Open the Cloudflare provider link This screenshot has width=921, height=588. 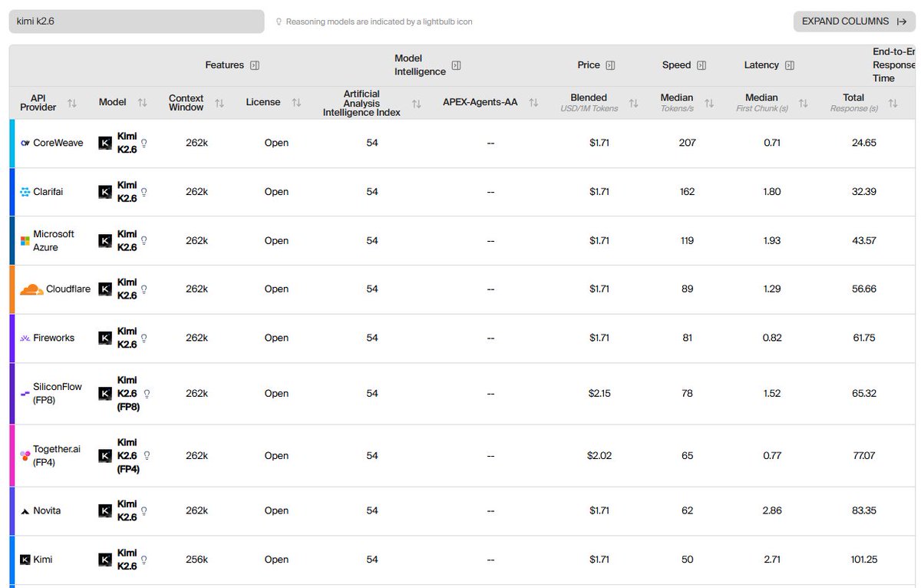click(68, 289)
